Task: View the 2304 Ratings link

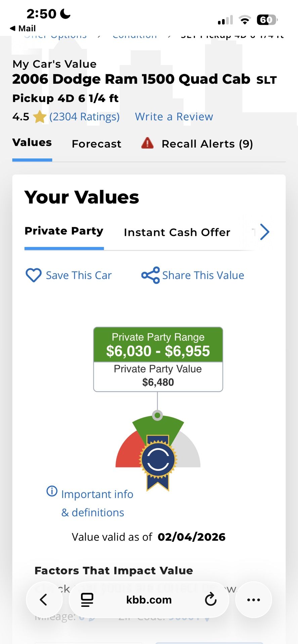Action: click(84, 117)
